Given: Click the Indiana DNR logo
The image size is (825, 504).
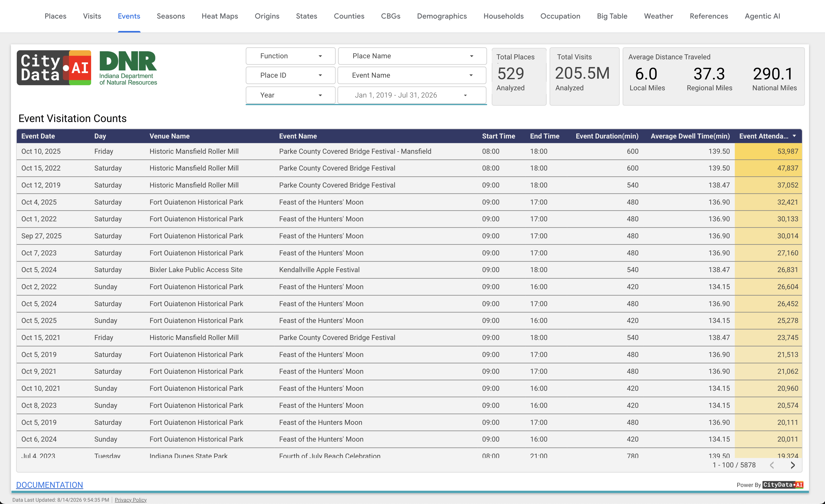Looking at the screenshot, I should 128,68.
